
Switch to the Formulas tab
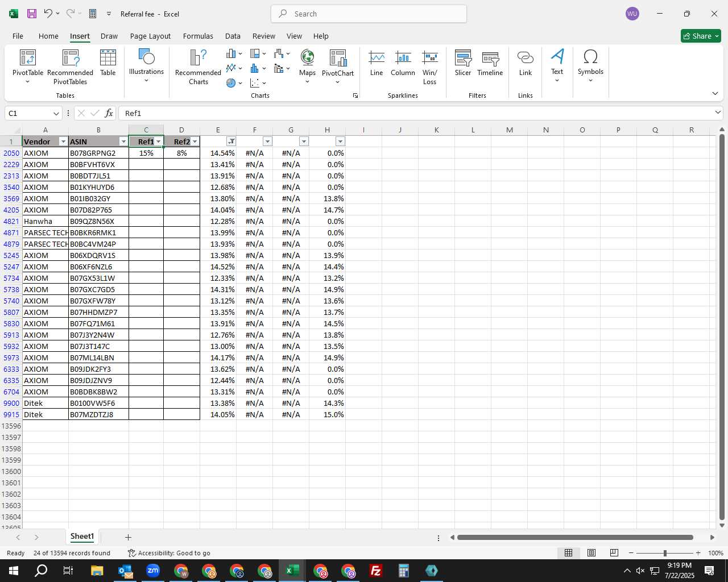(x=198, y=36)
